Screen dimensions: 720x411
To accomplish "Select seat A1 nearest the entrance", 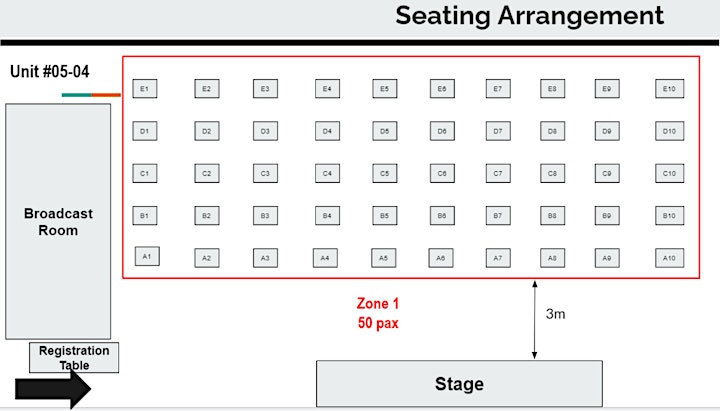I will pos(147,256).
